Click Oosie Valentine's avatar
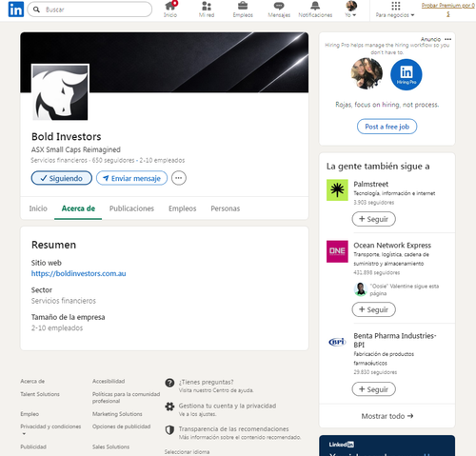 (361, 289)
